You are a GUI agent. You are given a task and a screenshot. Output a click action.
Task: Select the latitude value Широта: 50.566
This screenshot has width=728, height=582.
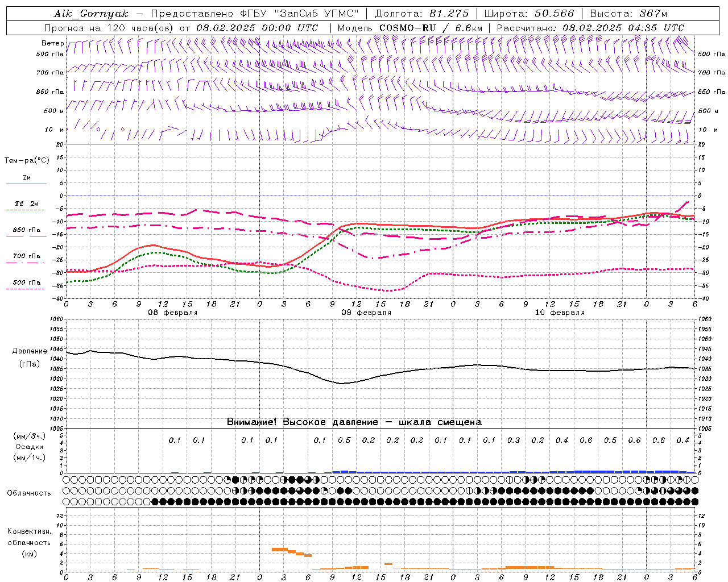530,14
